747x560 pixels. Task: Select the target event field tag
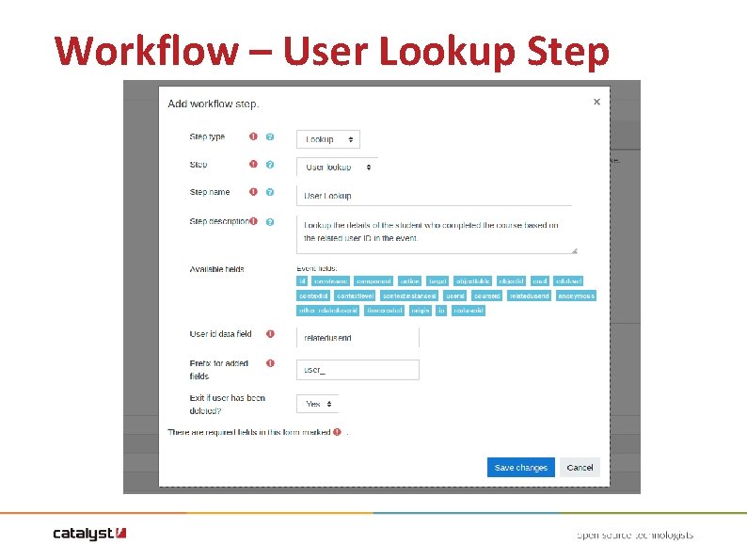[x=437, y=281]
